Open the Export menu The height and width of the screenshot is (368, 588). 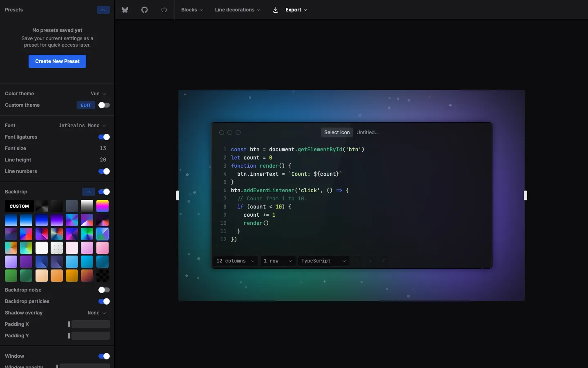tap(296, 10)
